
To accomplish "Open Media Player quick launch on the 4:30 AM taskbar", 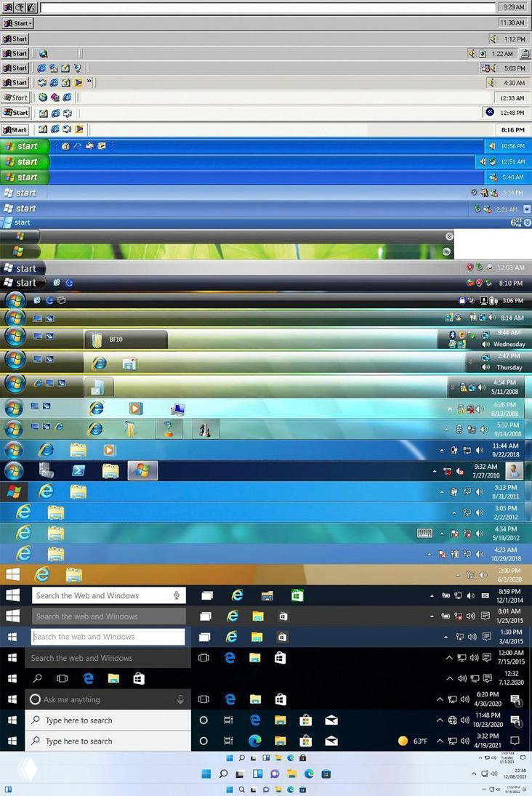I will point(78,82).
